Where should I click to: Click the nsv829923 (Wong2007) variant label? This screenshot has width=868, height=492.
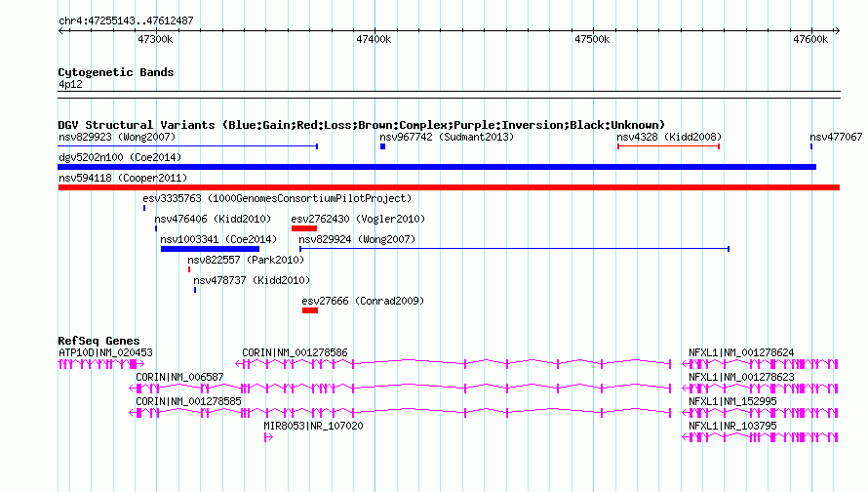(117, 137)
